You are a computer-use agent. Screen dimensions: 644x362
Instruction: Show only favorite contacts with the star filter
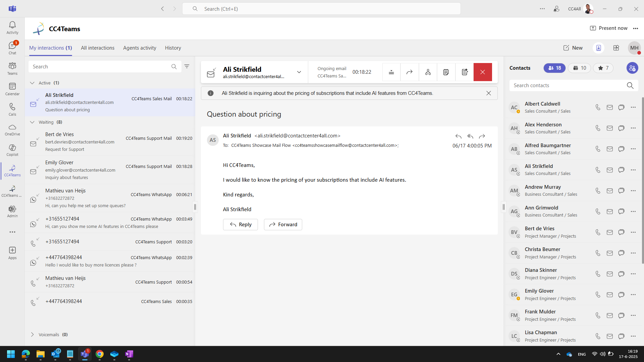click(x=603, y=68)
